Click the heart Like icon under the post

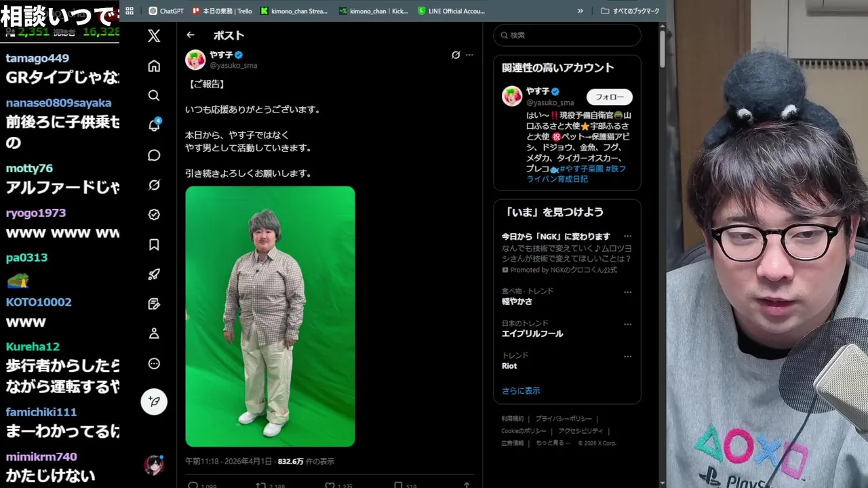pos(330,485)
